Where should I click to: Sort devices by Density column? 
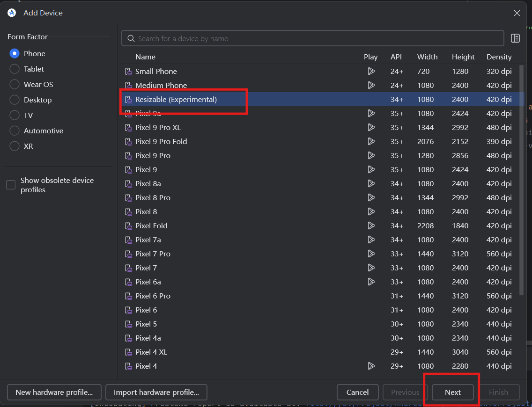499,57
